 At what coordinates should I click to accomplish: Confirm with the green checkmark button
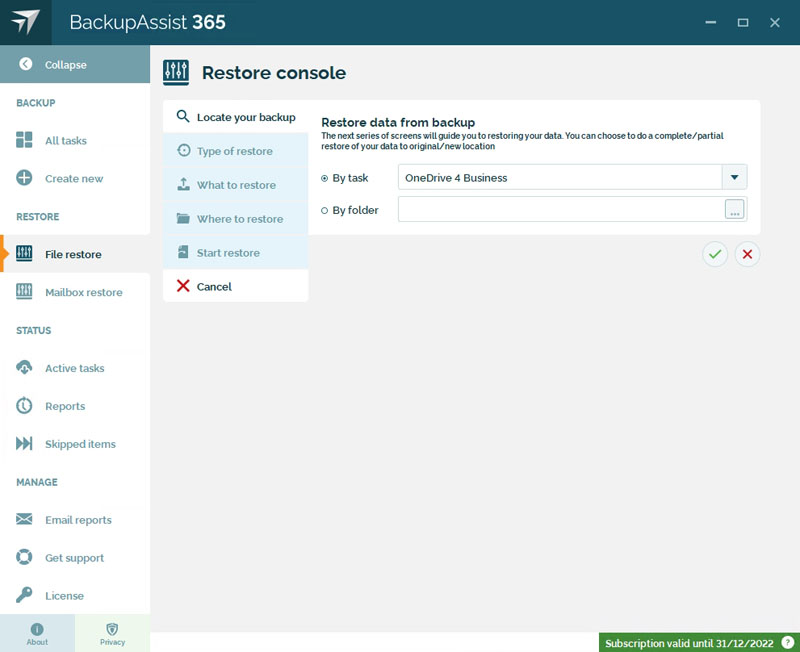tap(715, 254)
